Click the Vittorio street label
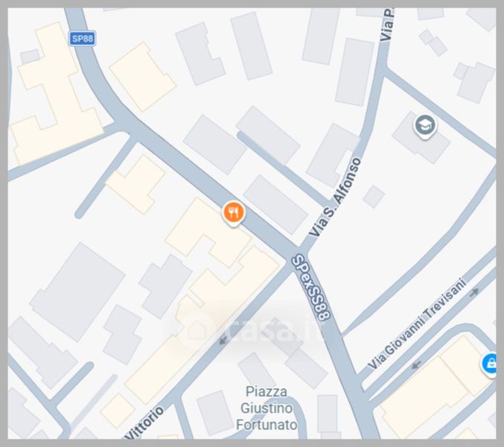504x447 pixels. point(144,423)
